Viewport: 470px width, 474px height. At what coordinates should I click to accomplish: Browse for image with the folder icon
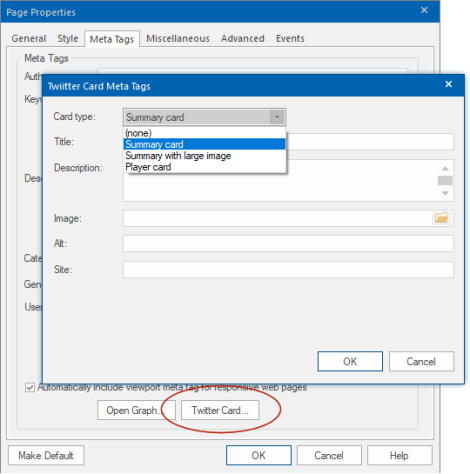click(441, 218)
